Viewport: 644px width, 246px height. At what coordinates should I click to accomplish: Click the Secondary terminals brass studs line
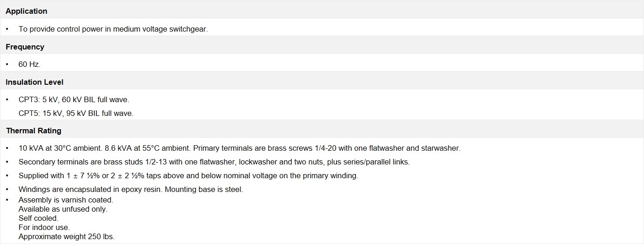point(214,162)
